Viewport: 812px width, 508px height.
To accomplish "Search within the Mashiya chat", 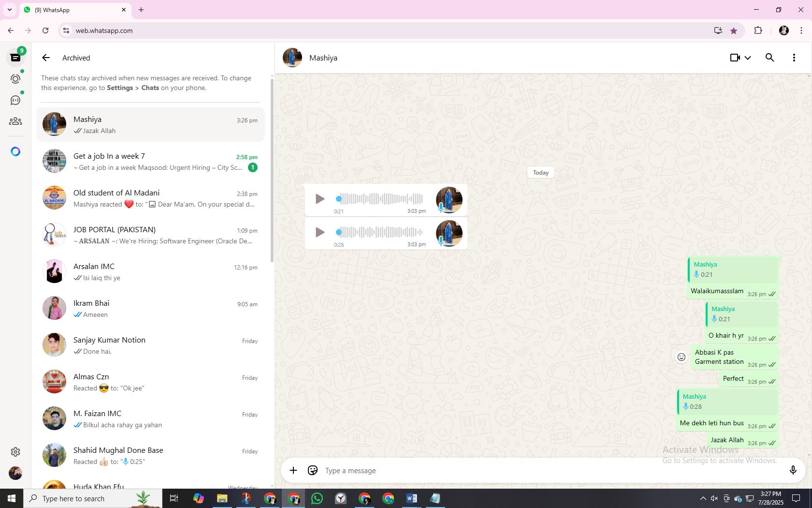I will tap(770, 58).
